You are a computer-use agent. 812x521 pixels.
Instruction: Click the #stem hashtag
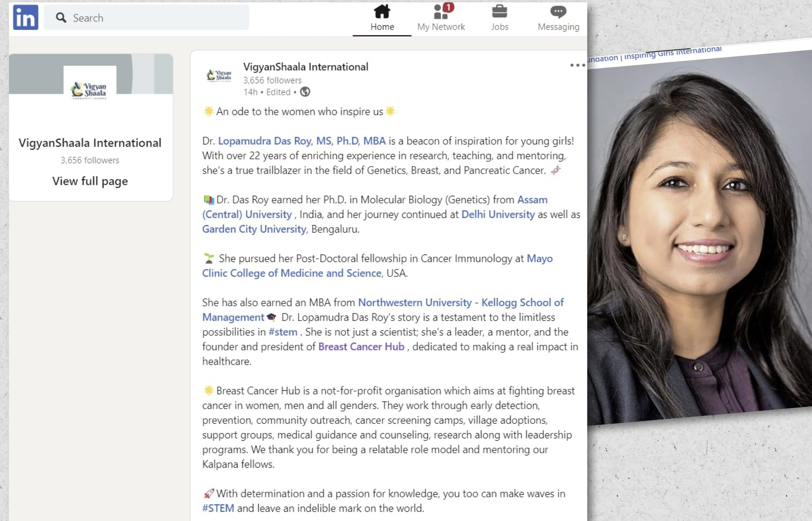pos(283,332)
